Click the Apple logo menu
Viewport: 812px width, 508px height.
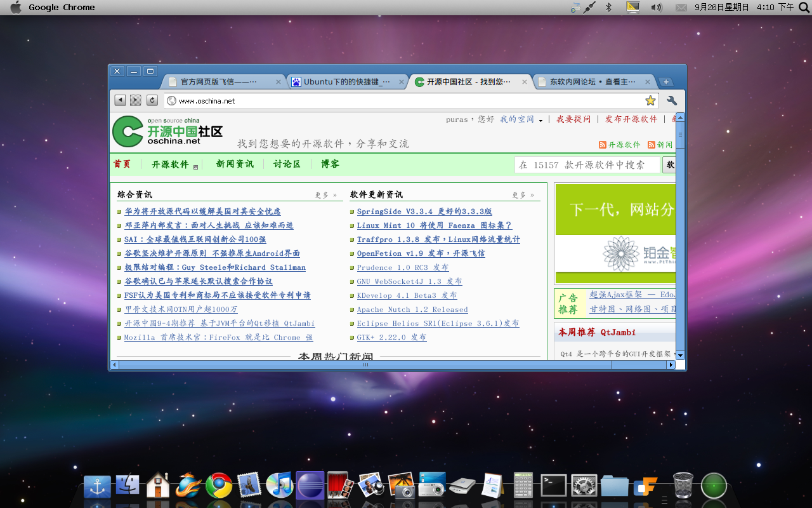click(x=16, y=7)
